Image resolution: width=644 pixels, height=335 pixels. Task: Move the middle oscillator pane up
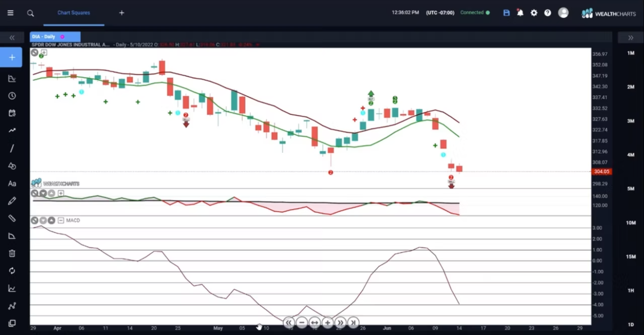52,194
